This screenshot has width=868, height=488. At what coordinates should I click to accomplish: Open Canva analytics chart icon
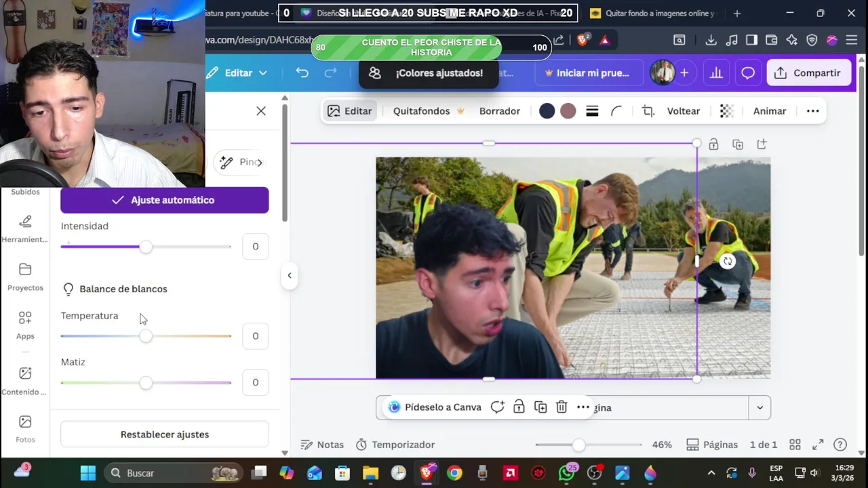[x=716, y=73]
